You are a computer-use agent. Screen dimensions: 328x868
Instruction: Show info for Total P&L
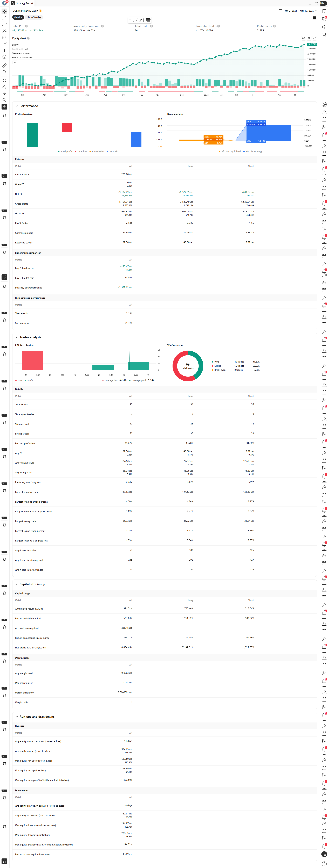pos(26,26)
